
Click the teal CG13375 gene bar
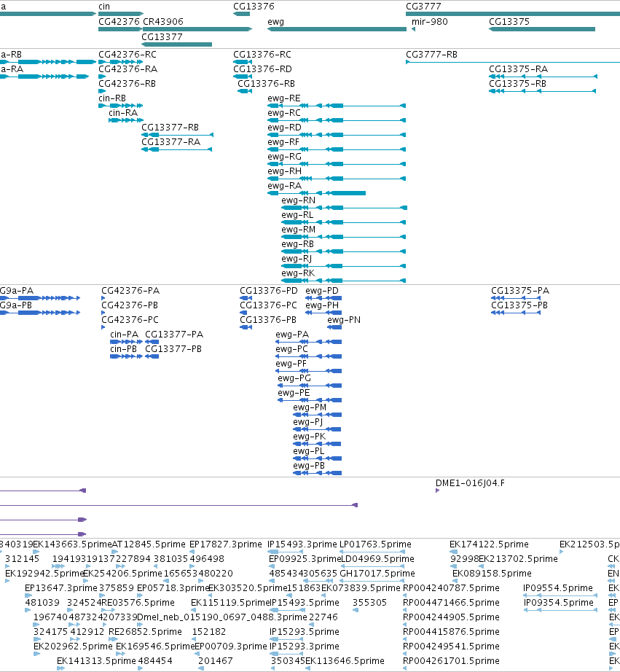click(x=542, y=29)
